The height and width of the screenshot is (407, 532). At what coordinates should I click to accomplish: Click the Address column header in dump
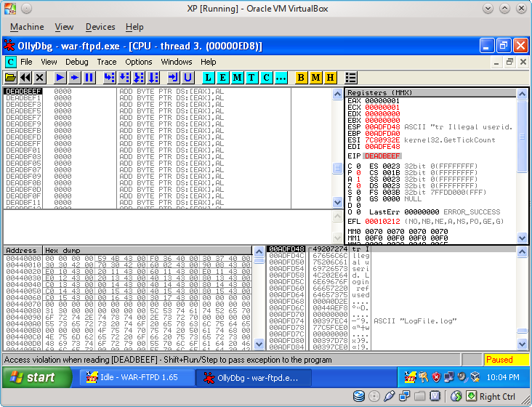point(23,251)
